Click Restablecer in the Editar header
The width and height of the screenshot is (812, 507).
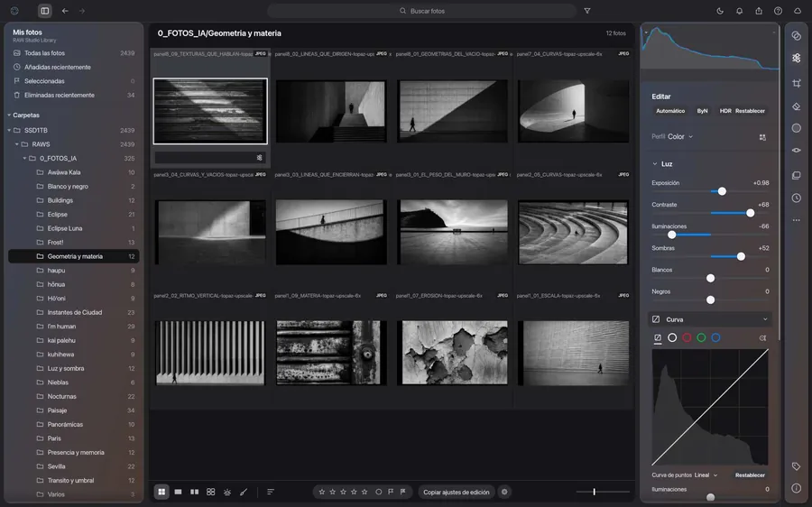(750, 111)
